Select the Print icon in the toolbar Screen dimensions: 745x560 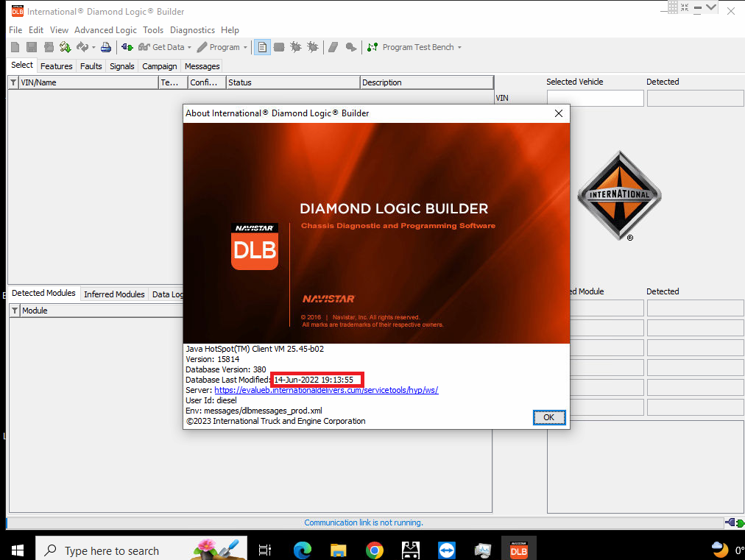(x=107, y=46)
